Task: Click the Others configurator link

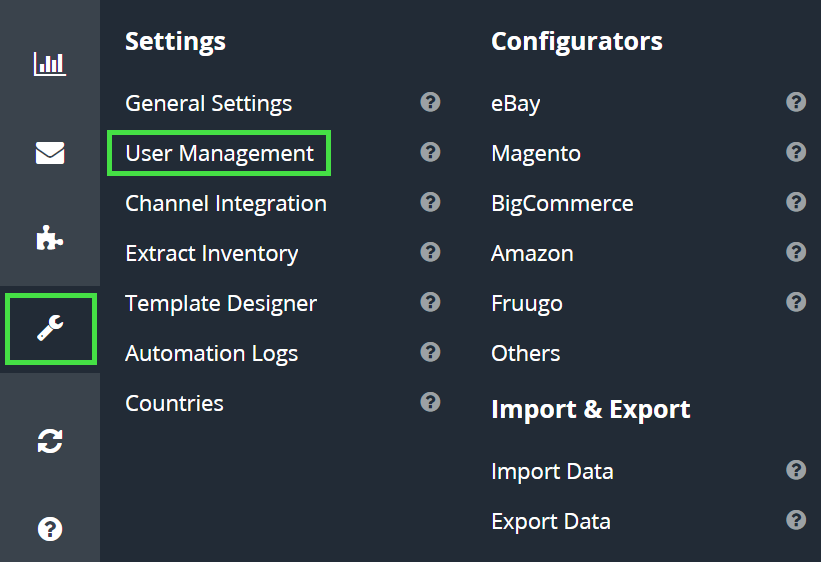Action: (525, 354)
